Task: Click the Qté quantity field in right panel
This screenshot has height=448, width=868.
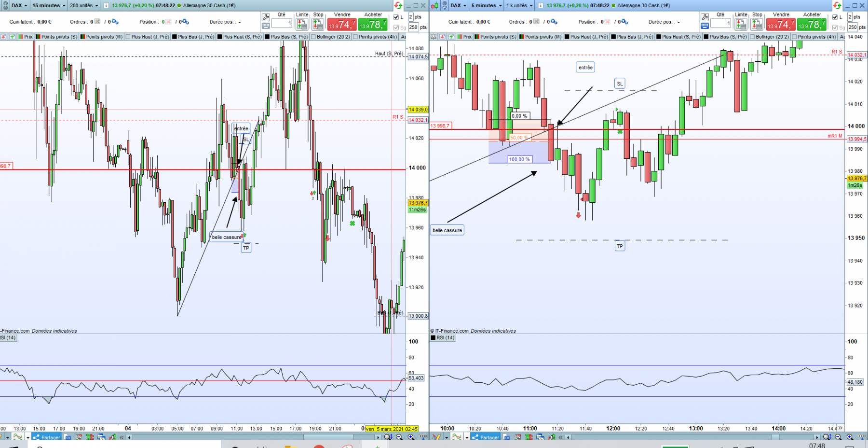Action: [x=720, y=23]
